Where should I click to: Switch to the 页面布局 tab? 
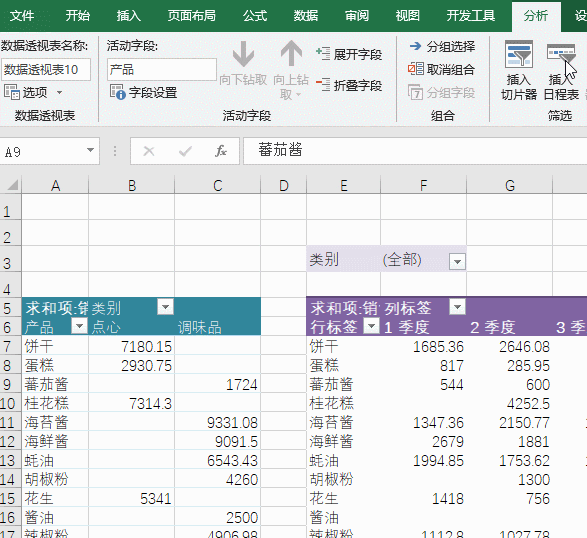[x=192, y=16]
